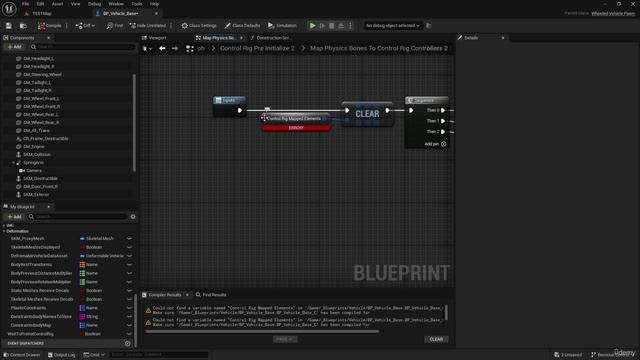
Task: Collapse the Deformation category
Action: (4, 231)
